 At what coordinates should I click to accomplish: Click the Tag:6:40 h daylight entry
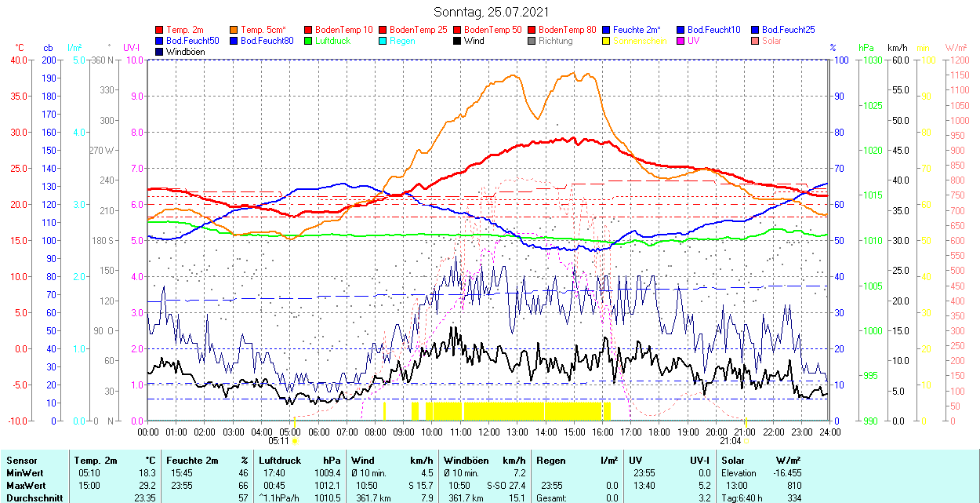(741, 498)
